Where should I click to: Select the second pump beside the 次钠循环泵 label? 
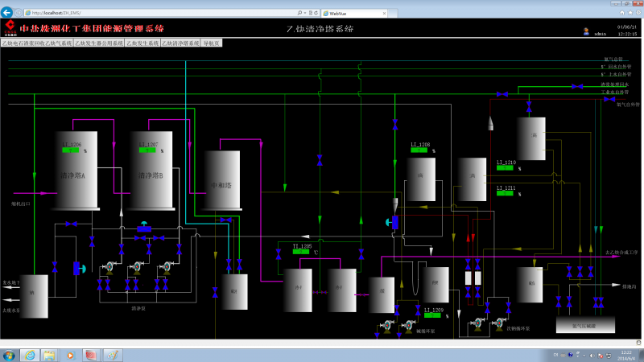[x=500, y=324]
